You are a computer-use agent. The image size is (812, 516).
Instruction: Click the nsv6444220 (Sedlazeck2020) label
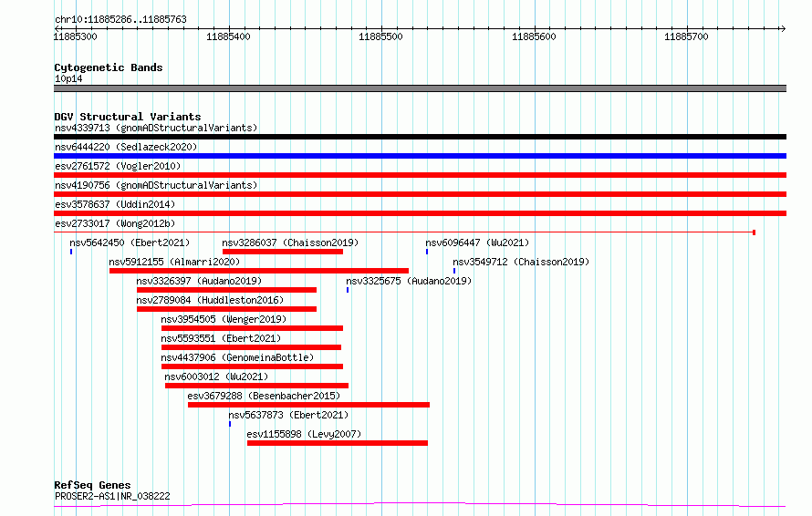click(126, 147)
